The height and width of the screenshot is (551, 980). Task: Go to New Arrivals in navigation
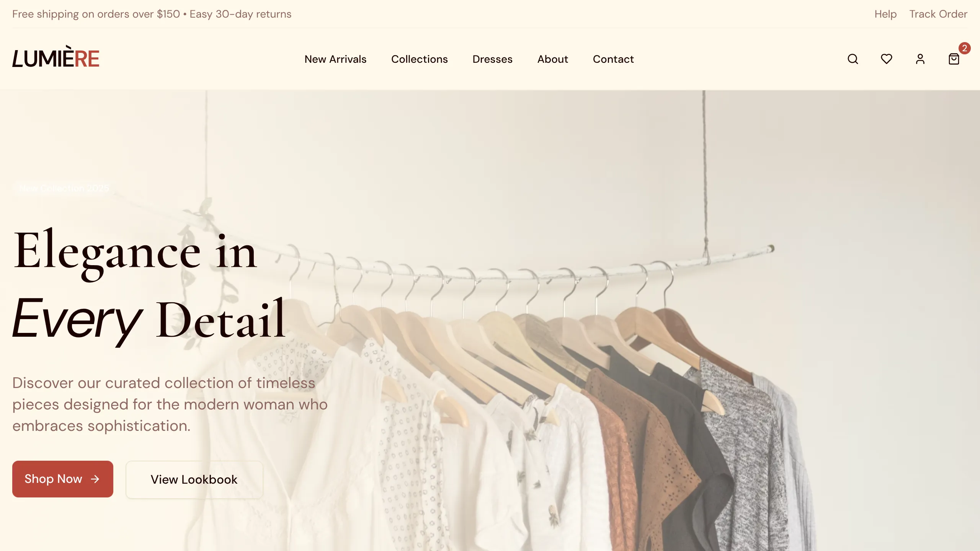click(x=335, y=59)
